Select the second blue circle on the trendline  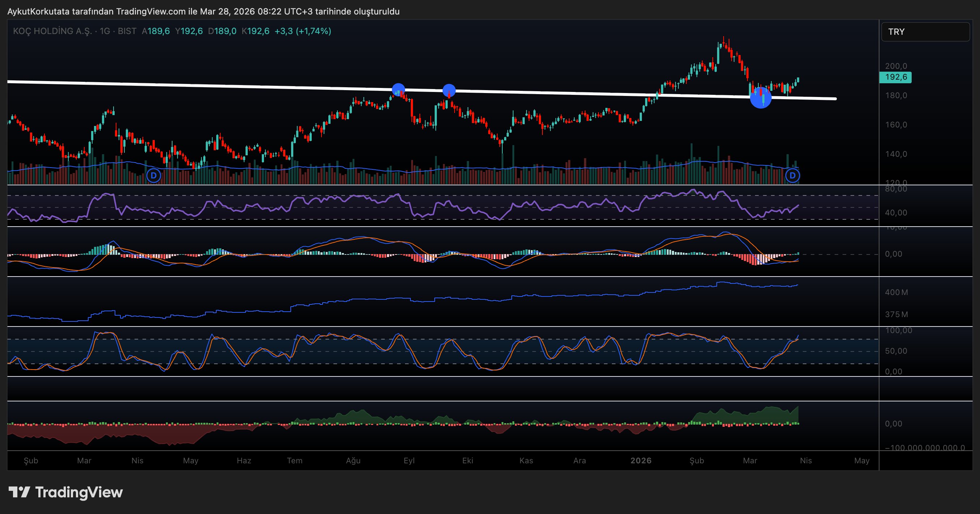tap(449, 90)
